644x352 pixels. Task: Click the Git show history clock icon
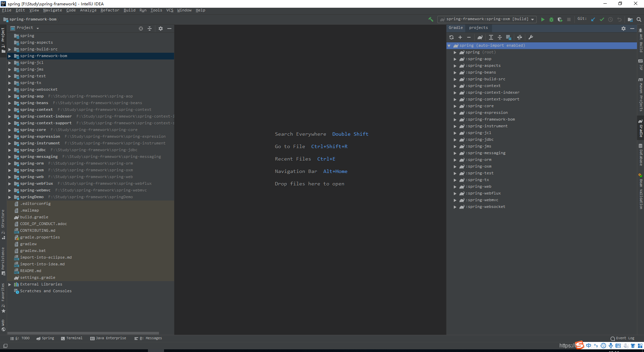610,19
